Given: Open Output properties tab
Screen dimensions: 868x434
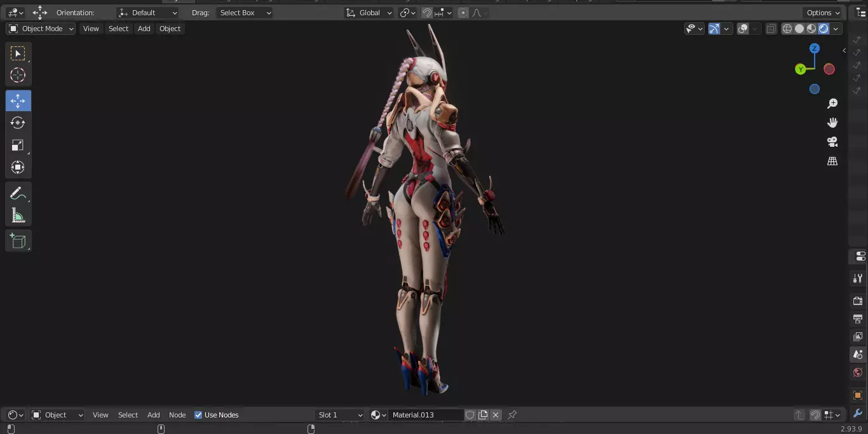Looking at the screenshot, I should click(x=858, y=318).
